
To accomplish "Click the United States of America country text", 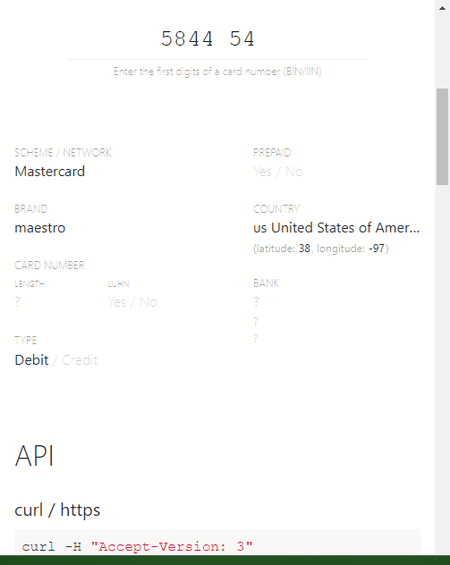I will [345, 228].
